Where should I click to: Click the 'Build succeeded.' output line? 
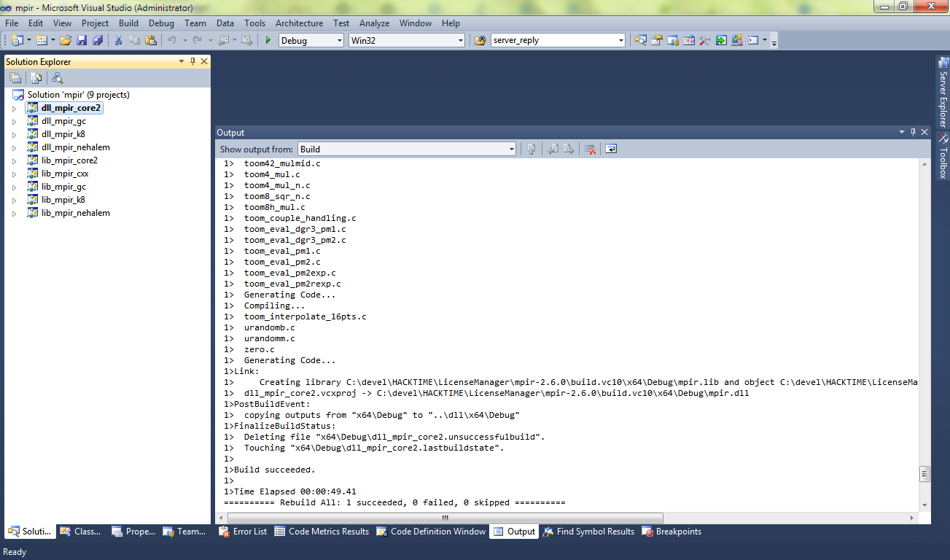coord(274,470)
